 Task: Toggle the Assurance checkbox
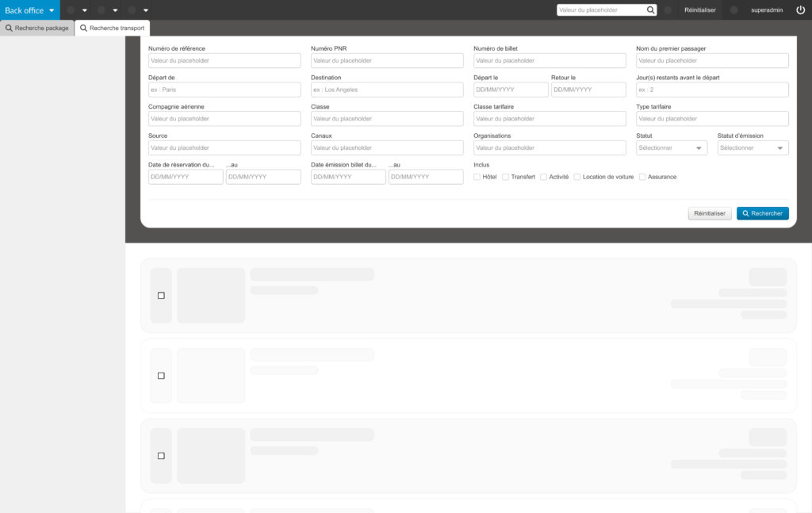642,177
